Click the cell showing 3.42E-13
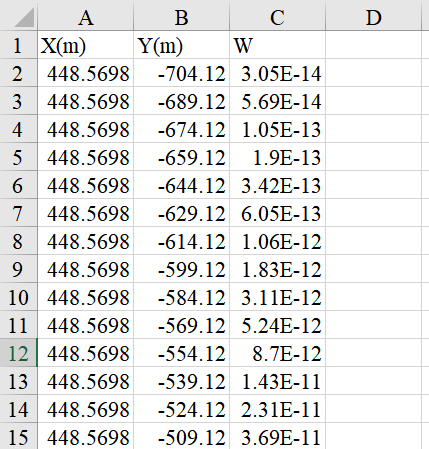The height and width of the screenshot is (449, 429). pyautogui.click(x=277, y=185)
